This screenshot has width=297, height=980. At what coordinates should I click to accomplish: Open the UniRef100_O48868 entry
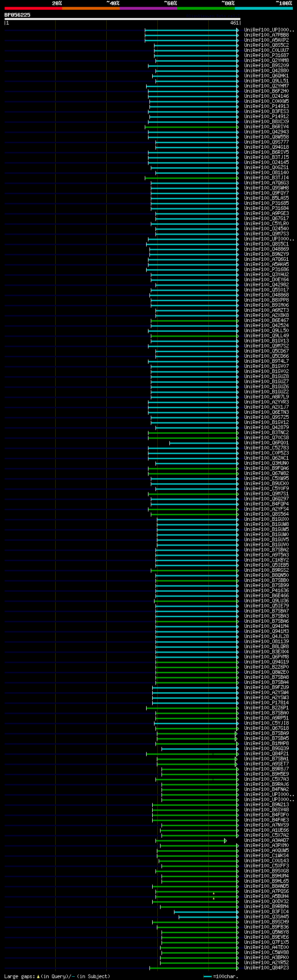coord(266,295)
